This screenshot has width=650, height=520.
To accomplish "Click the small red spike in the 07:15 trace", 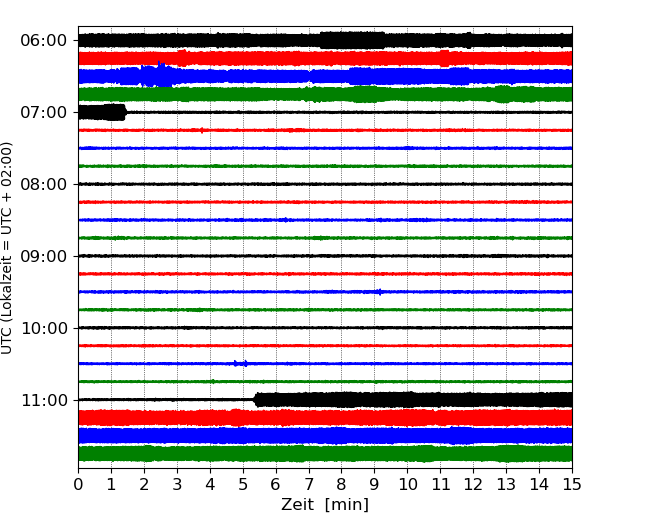I will pyautogui.click(x=202, y=131).
